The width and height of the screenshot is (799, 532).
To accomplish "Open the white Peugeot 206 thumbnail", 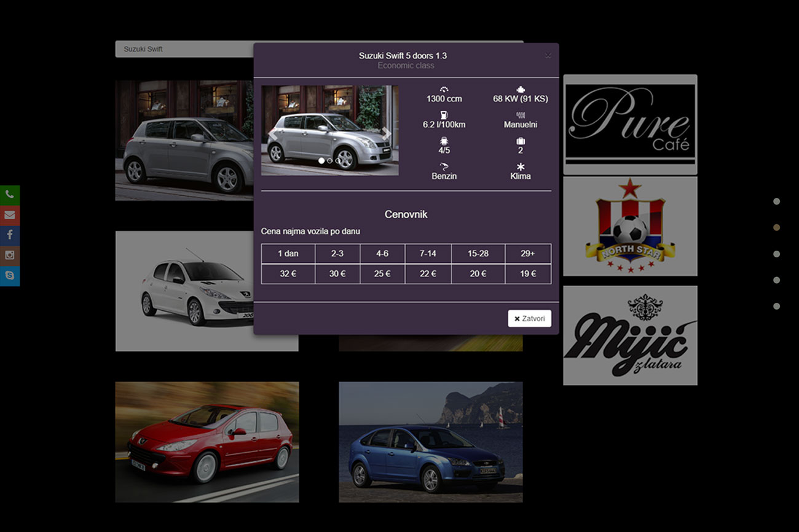I will click(x=184, y=291).
